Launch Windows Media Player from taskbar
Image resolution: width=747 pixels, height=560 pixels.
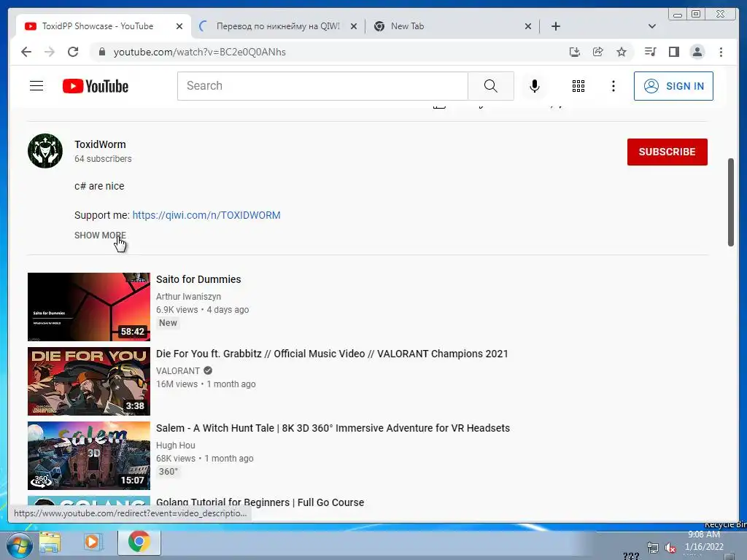(x=93, y=542)
